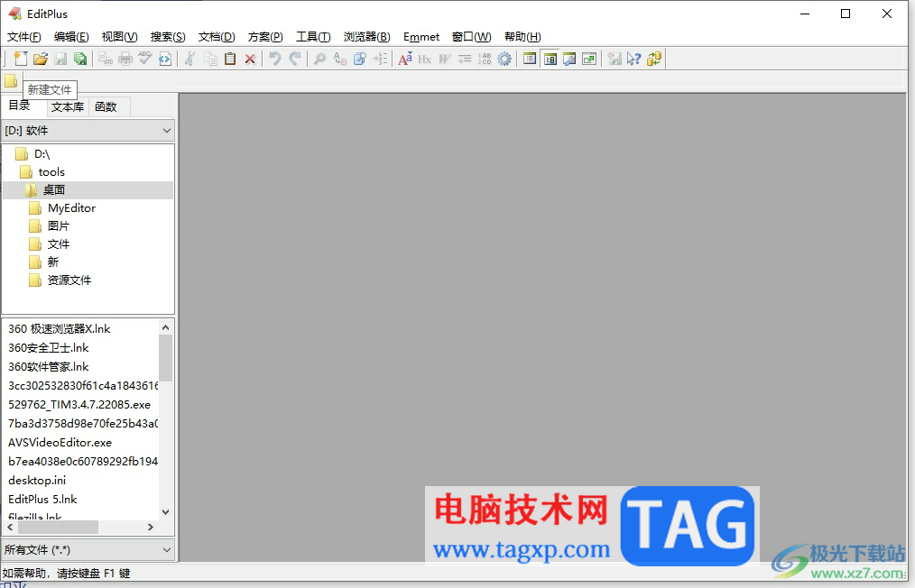Open the 文件(F) menu

(x=24, y=37)
